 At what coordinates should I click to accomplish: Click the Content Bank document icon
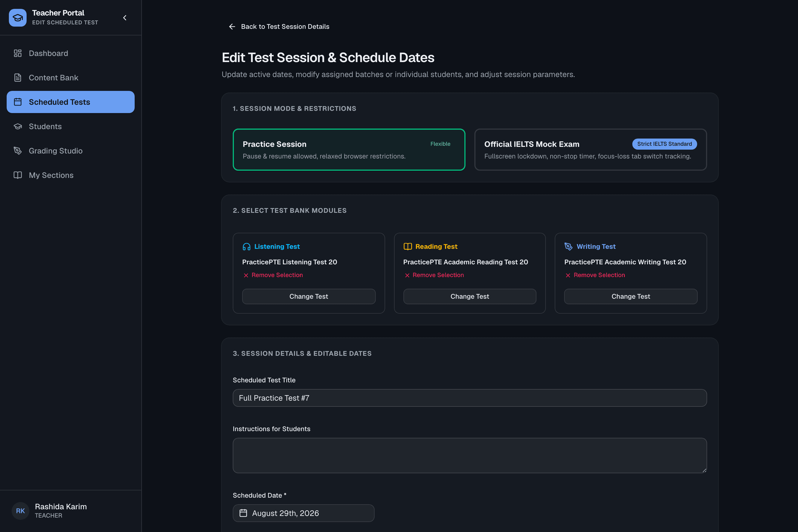[18, 78]
